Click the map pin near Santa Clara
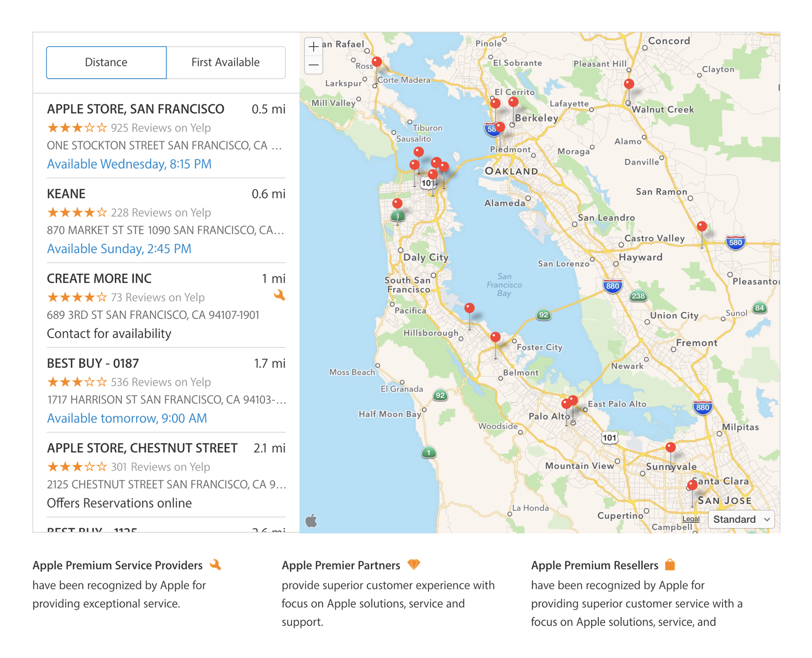The image size is (812, 658). pos(692,485)
